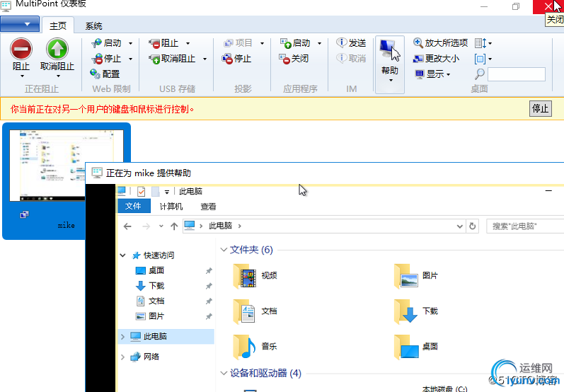Open the 图片 folder in main pane
The height and width of the screenshot is (392, 564).
pyautogui.click(x=416, y=276)
